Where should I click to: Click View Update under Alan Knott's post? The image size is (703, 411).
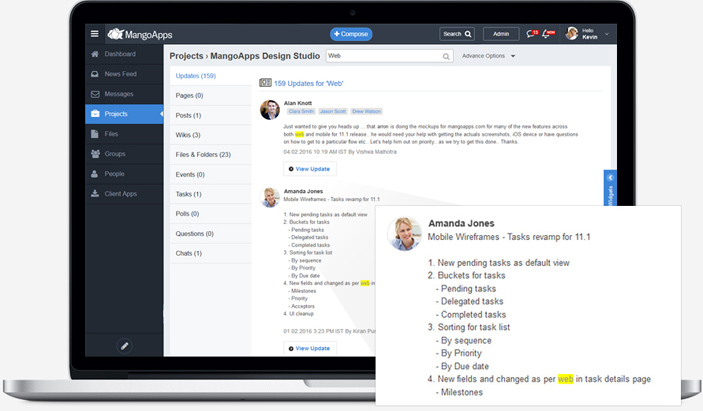[x=310, y=169]
